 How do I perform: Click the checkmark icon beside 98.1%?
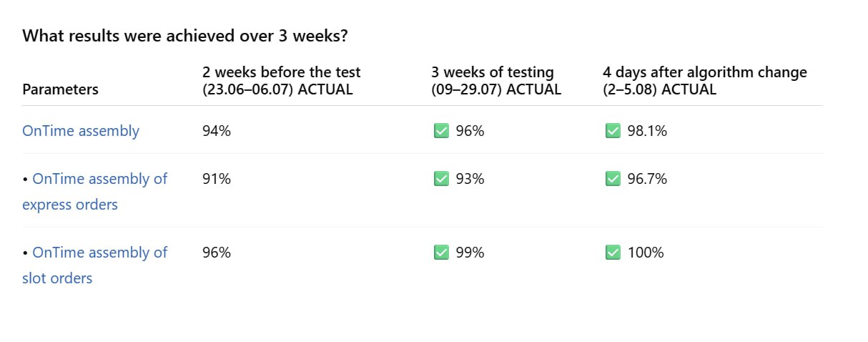click(x=613, y=131)
